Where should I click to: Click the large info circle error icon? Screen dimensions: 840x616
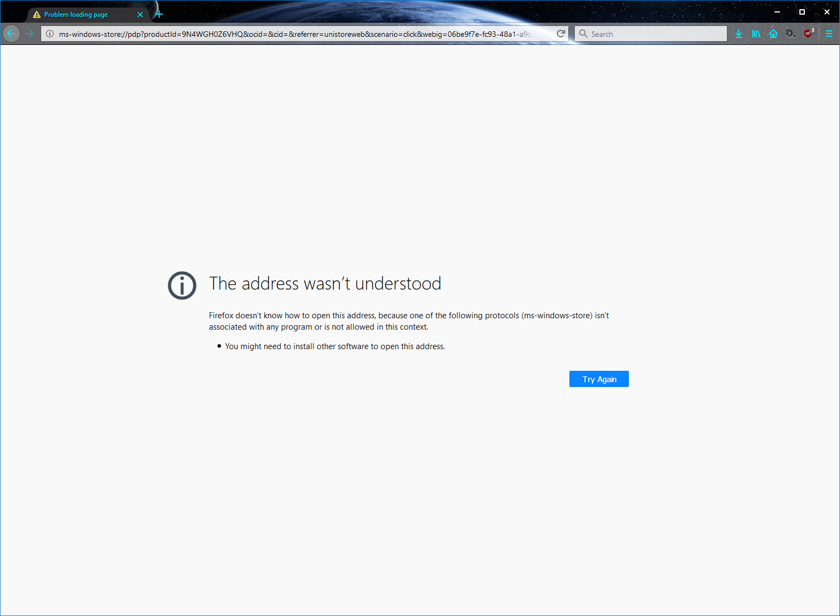pos(182,285)
